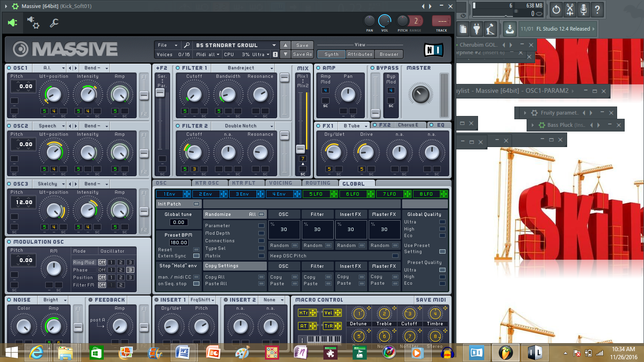Open the Browser view

tap(389, 54)
